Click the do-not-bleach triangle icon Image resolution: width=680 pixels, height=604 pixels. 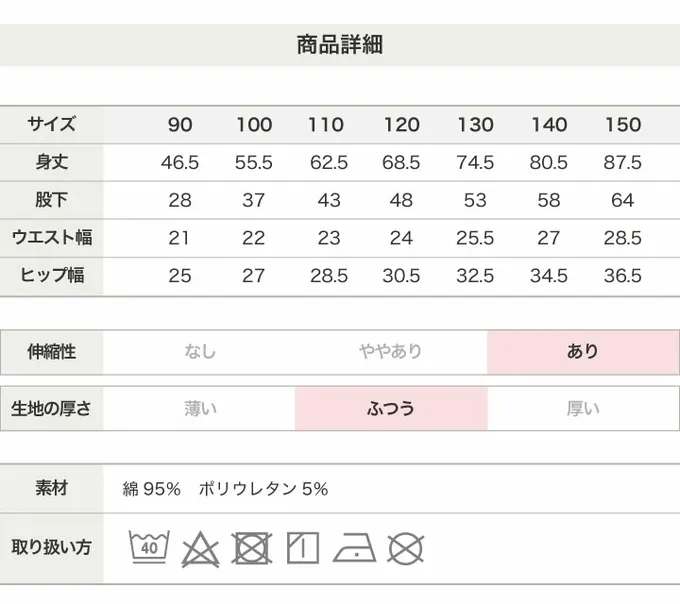[200, 548]
